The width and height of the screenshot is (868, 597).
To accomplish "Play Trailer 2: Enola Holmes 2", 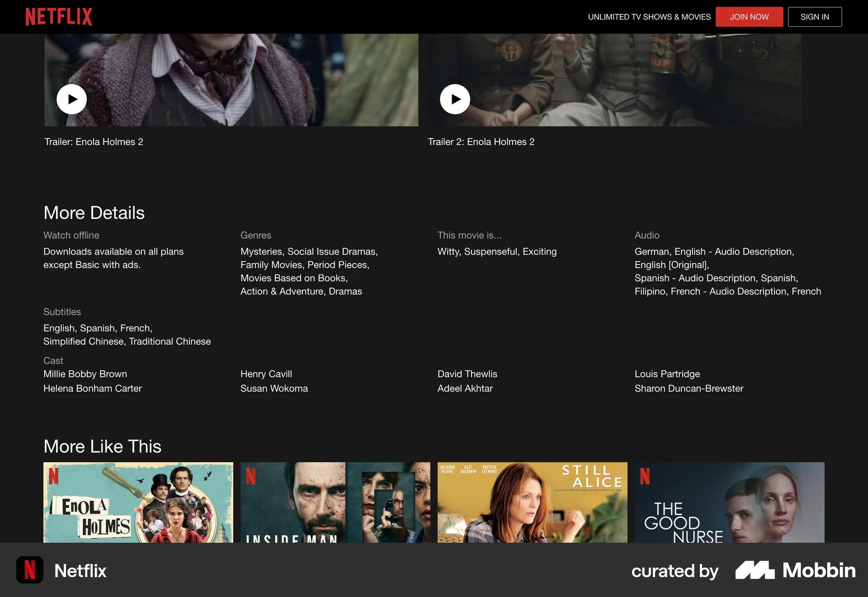I will pyautogui.click(x=455, y=99).
